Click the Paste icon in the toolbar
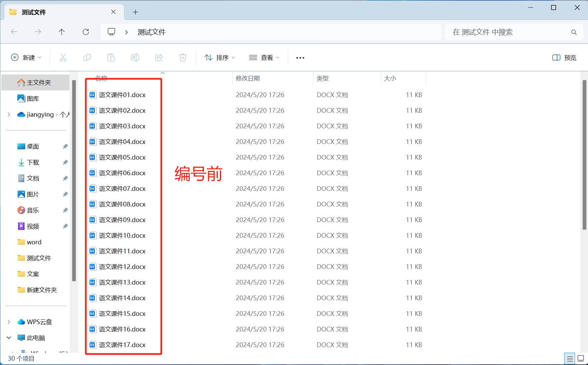 pos(111,57)
